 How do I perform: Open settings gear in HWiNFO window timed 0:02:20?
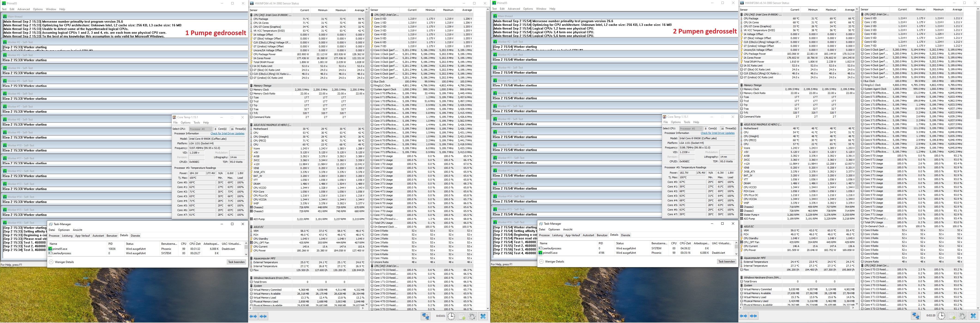tap(962, 316)
